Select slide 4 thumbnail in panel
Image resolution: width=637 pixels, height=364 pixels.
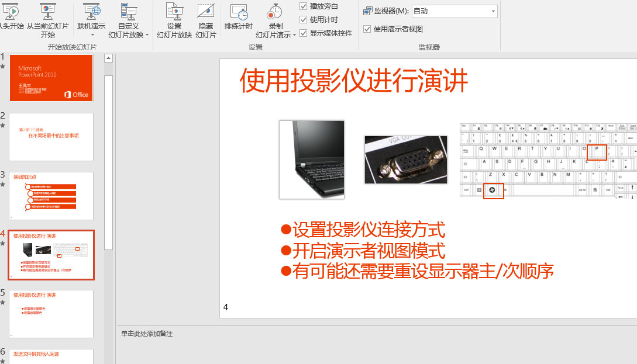[x=51, y=255]
